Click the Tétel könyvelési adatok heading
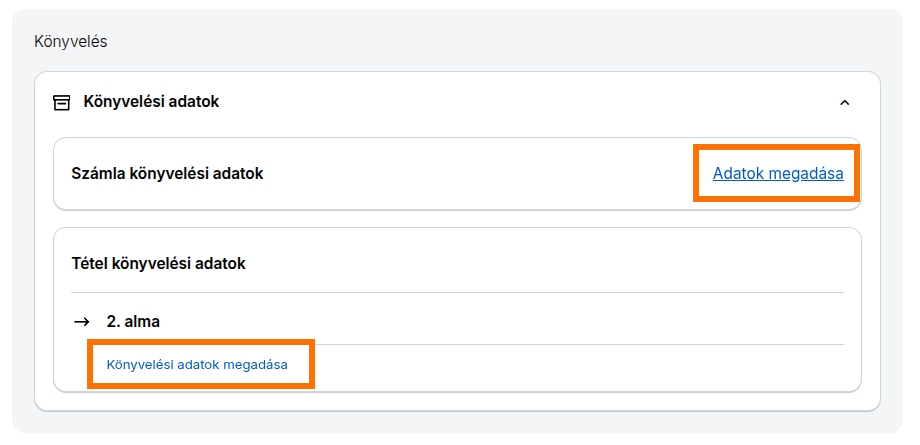Screen dimensions: 920x445 tap(158, 264)
